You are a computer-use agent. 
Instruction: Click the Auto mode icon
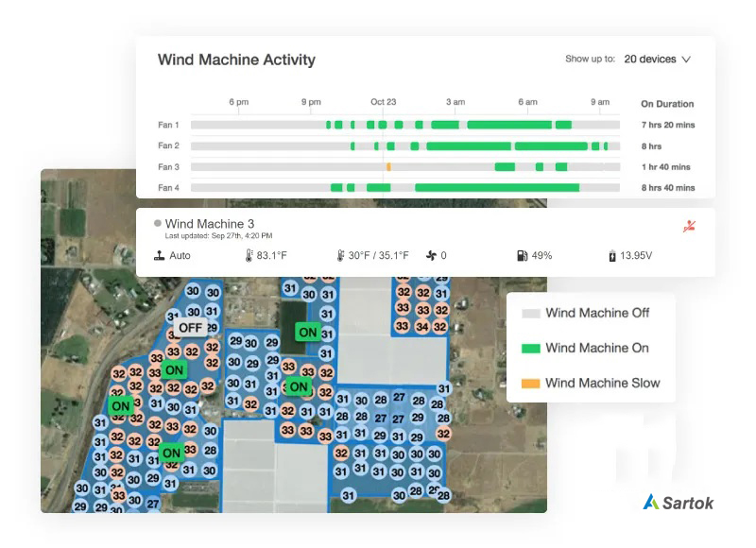pyautogui.click(x=160, y=255)
